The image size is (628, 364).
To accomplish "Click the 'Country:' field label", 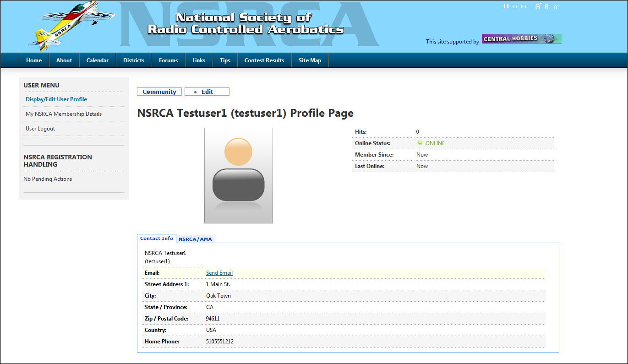I will pyautogui.click(x=156, y=330).
